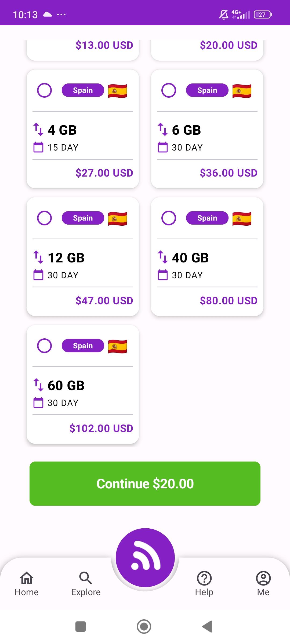
Task: Tap the $36.00 USD price
Action: [229, 173]
